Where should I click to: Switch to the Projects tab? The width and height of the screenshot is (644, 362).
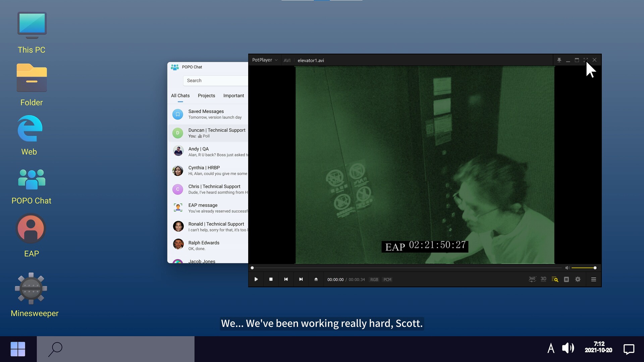[x=206, y=96]
